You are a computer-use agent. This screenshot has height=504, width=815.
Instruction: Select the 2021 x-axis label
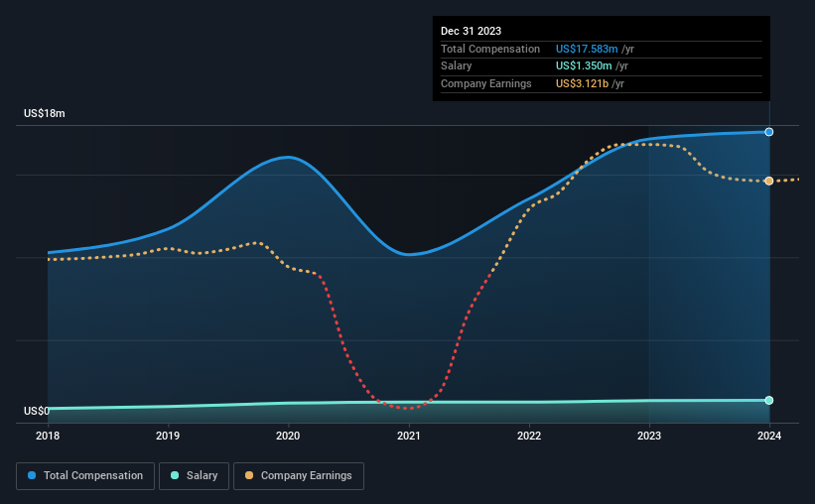(x=409, y=436)
